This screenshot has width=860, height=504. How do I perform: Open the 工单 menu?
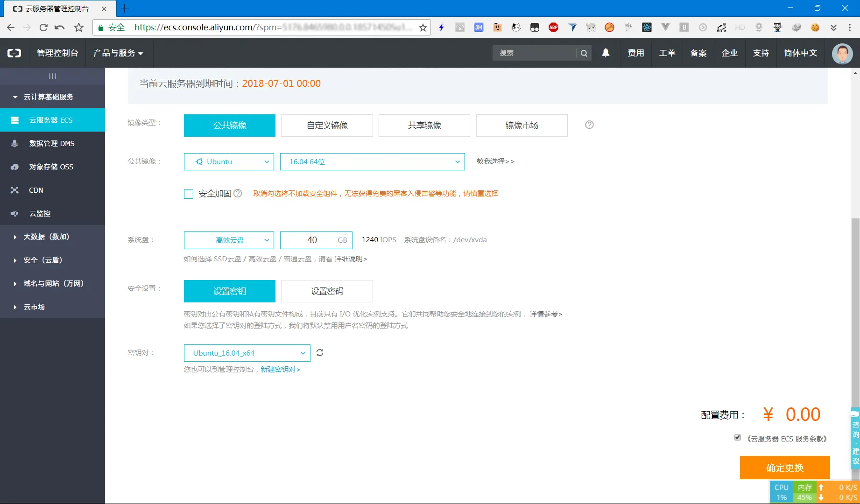pyautogui.click(x=667, y=53)
